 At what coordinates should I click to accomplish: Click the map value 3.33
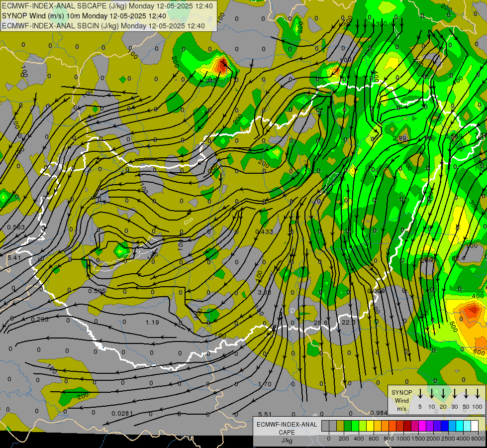click(x=264, y=293)
